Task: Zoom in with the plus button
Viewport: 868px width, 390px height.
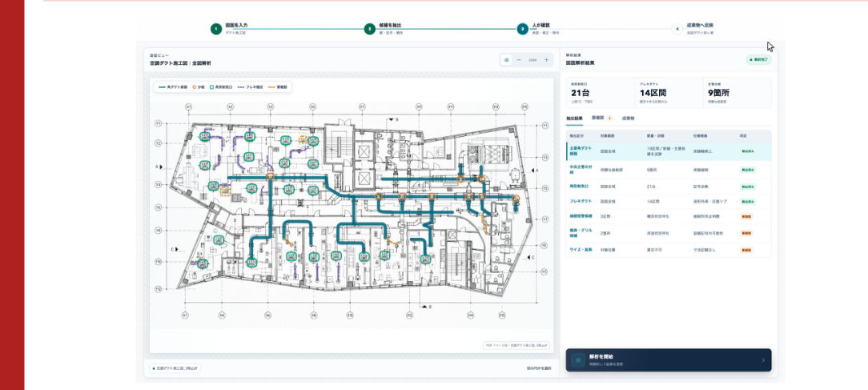Action: click(x=546, y=60)
